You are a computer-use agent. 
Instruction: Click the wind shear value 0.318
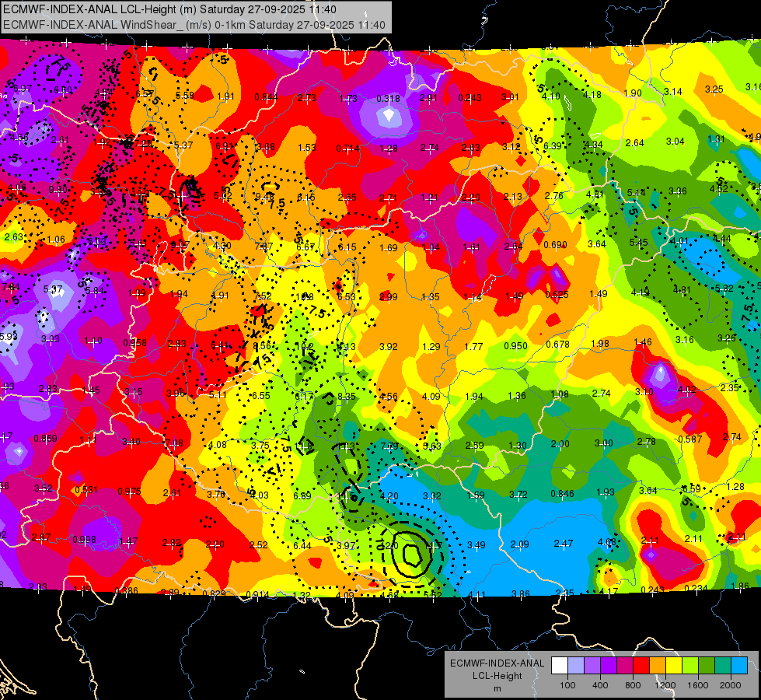(x=388, y=99)
